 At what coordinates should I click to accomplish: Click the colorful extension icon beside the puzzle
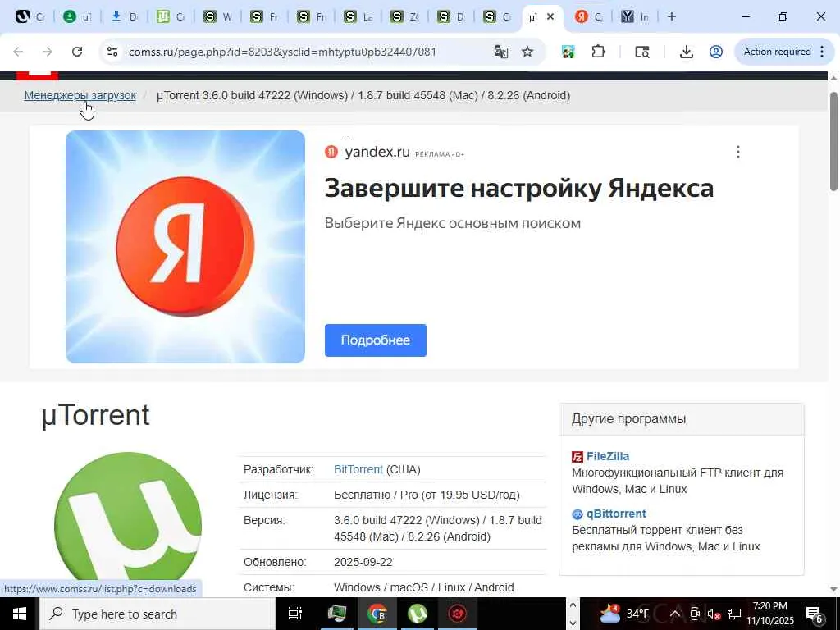[568, 52]
